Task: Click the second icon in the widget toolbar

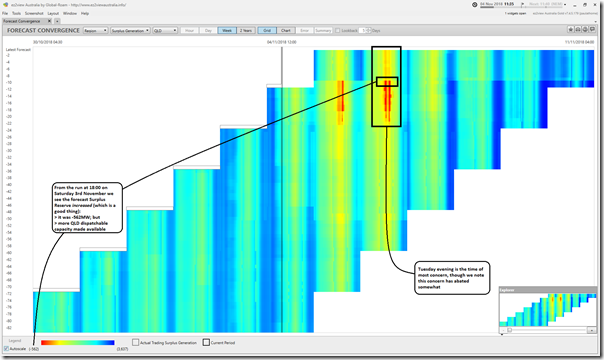Action: pyautogui.click(x=578, y=30)
